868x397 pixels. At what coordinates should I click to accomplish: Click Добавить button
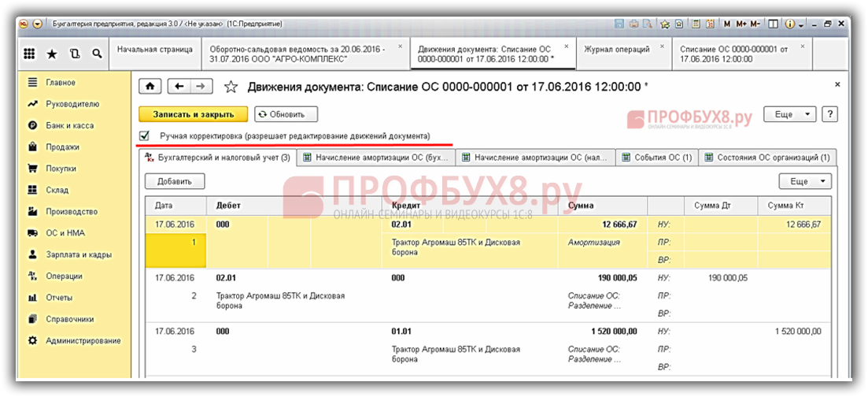[175, 181]
